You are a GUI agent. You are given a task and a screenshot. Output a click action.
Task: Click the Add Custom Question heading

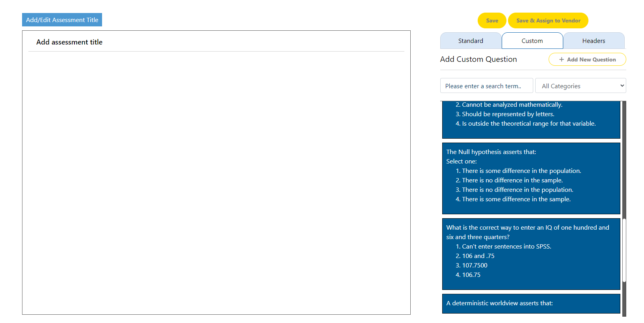pyautogui.click(x=478, y=59)
